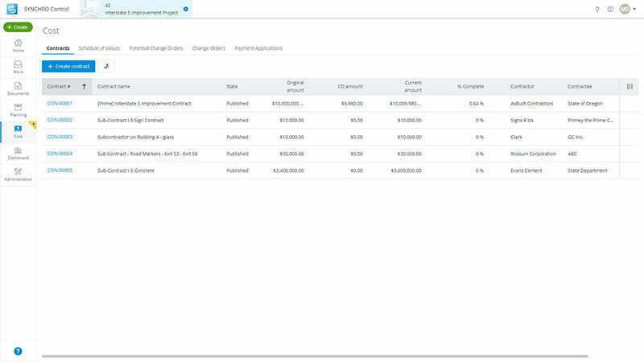Switch to the Payment Applications tab
Screen dimensions: 644x362
click(x=258, y=48)
